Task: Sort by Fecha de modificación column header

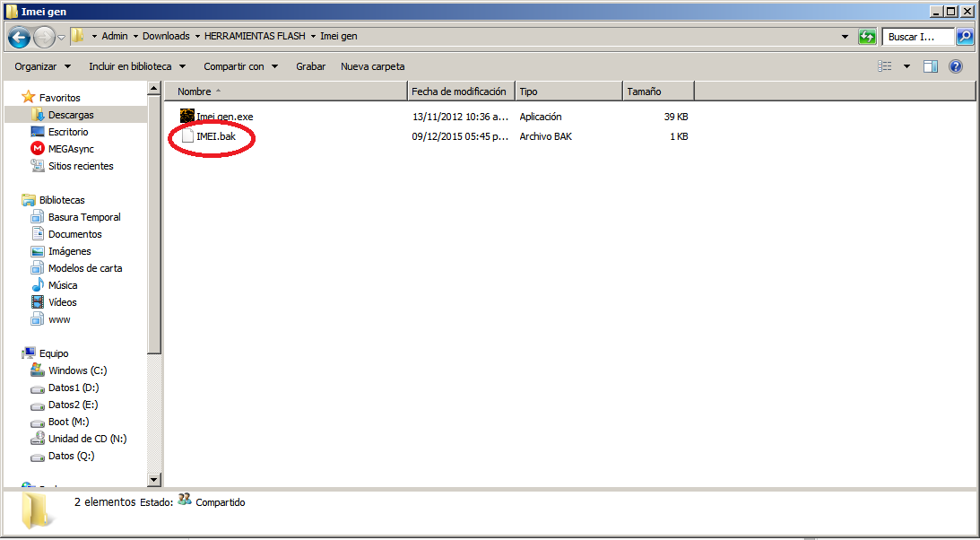Action: pos(461,91)
